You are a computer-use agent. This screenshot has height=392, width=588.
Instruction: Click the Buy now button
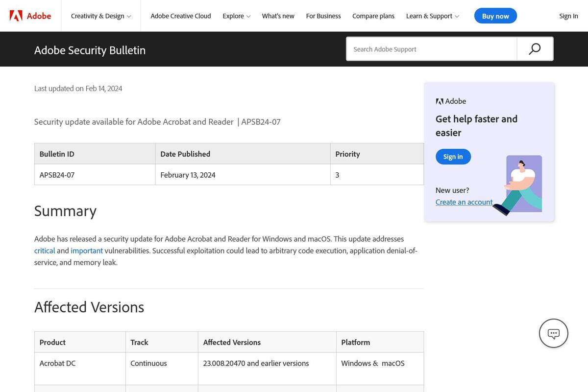[495, 16]
